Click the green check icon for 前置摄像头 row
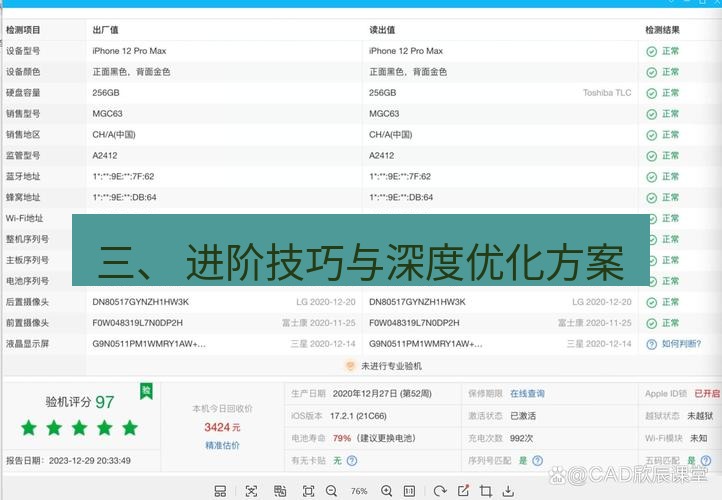 pos(651,324)
